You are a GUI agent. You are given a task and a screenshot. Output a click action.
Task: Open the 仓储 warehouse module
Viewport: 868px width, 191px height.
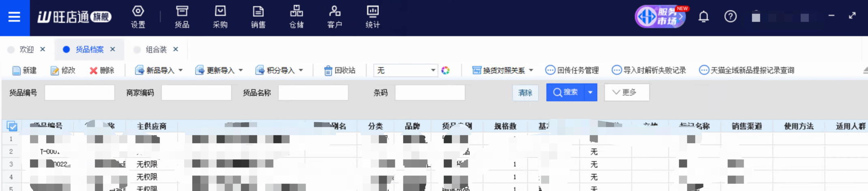pyautogui.click(x=296, y=17)
